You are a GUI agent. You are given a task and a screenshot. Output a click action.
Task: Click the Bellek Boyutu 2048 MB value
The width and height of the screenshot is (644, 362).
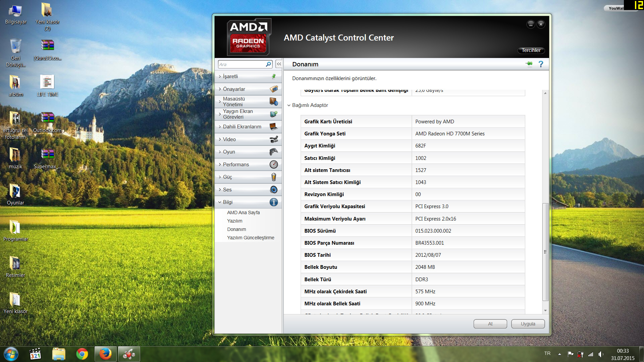pyautogui.click(x=425, y=267)
